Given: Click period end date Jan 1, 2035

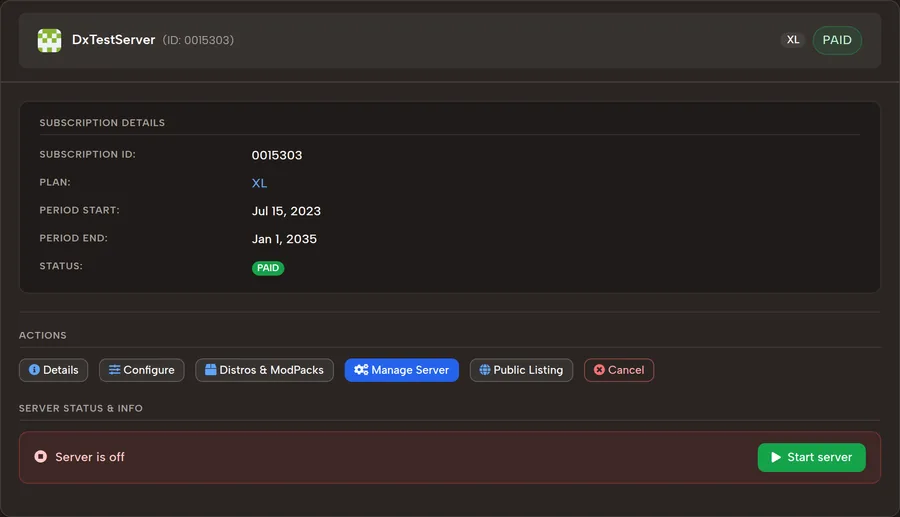Looking at the screenshot, I should tap(284, 239).
